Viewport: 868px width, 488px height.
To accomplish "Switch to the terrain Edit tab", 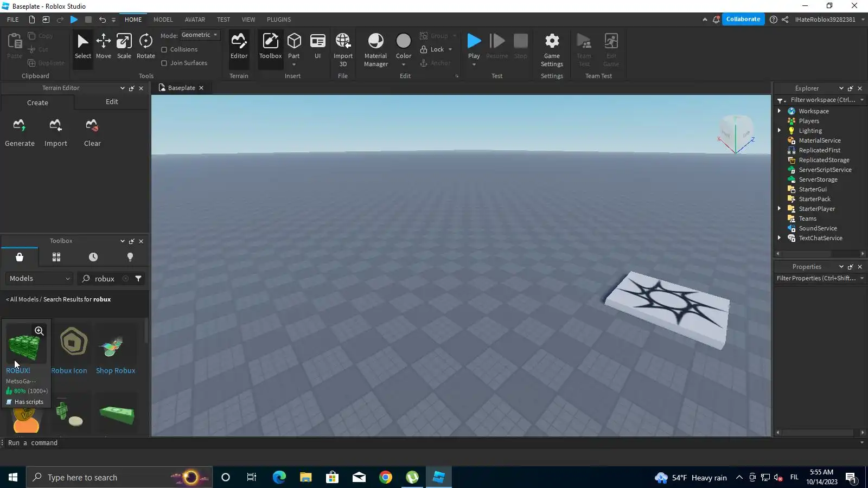I will click(x=112, y=102).
